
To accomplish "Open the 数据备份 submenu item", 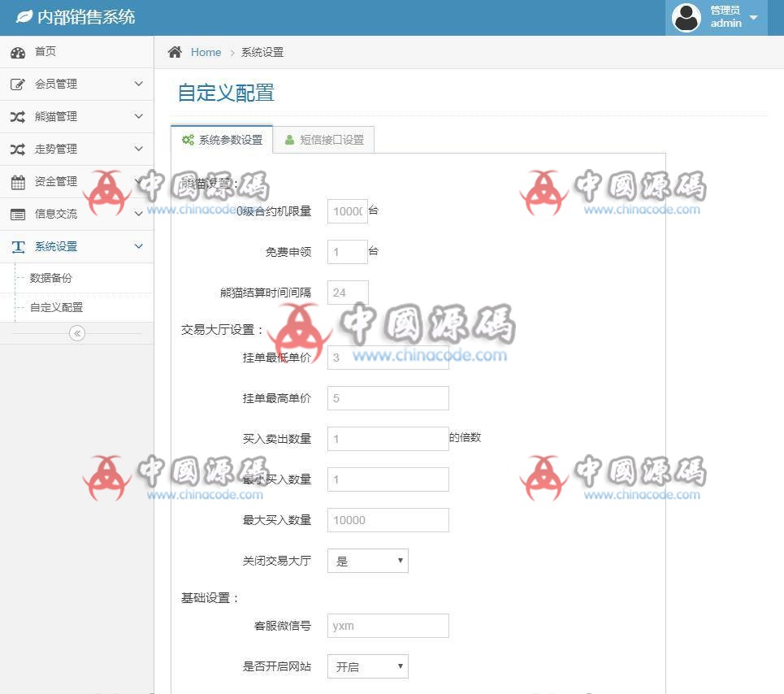I will point(51,278).
